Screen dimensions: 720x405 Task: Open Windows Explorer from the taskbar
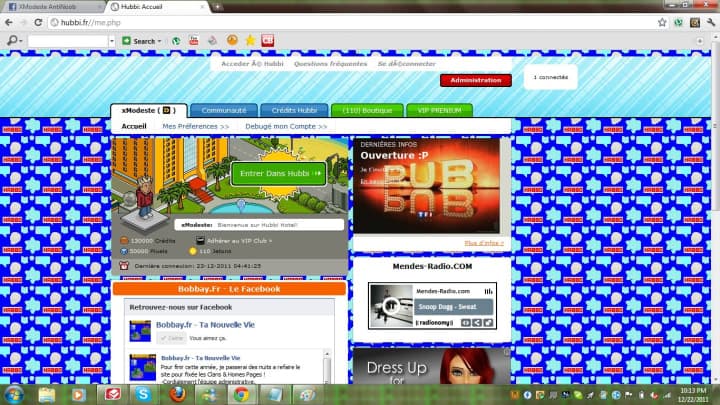tap(46, 395)
